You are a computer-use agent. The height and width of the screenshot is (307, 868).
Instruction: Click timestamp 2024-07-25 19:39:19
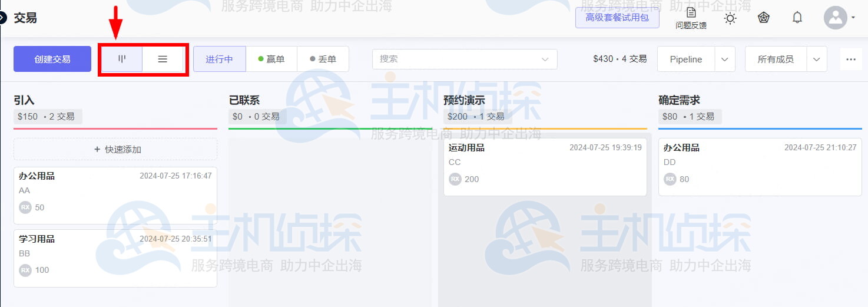(x=605, y=147)
